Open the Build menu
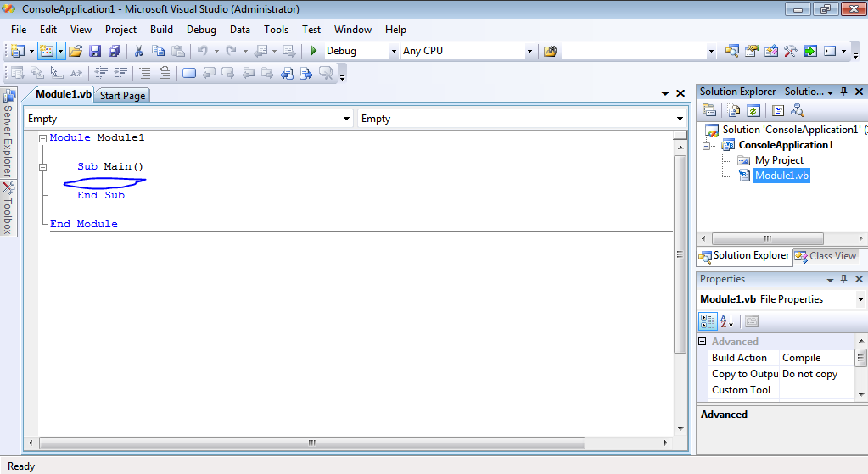 [162, 30]
